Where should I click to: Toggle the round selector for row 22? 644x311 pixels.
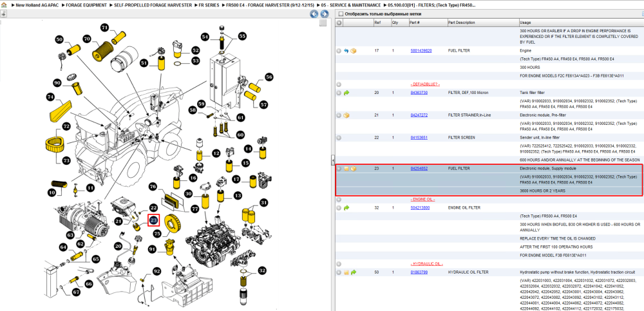click(339, 138)
